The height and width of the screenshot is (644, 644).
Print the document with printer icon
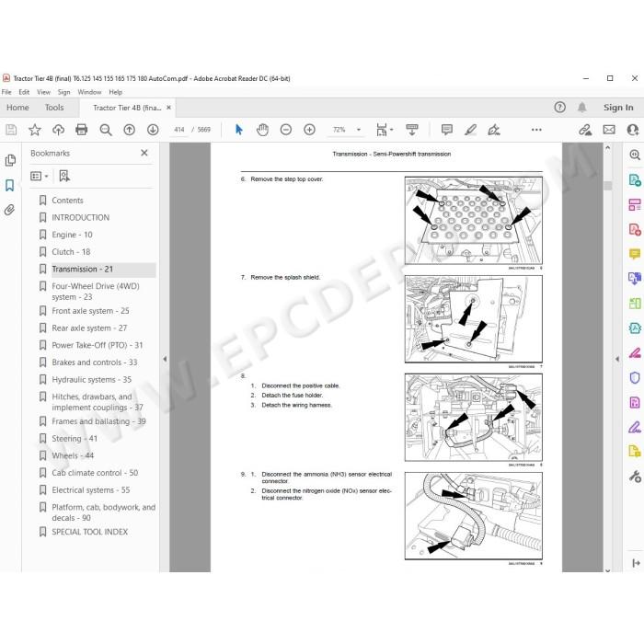(x=82, y=130)
